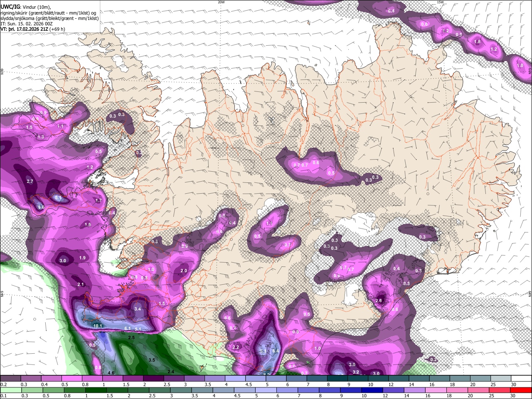Click the '3.4' value on the map
Image resolution: width=532 pixels, height=399 pixels.
tap(138, 309)
